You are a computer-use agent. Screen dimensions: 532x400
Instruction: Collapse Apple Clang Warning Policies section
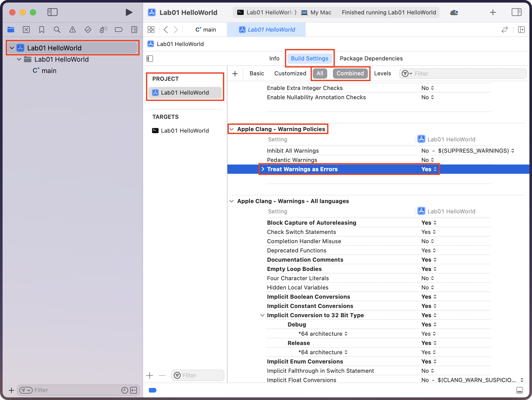(232, 129)
